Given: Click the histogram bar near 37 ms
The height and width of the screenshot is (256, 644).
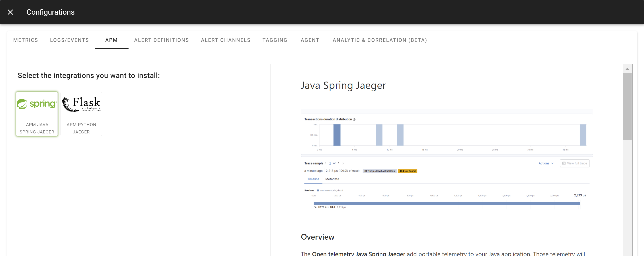Looking at the screenshot, I should point(583,135).
